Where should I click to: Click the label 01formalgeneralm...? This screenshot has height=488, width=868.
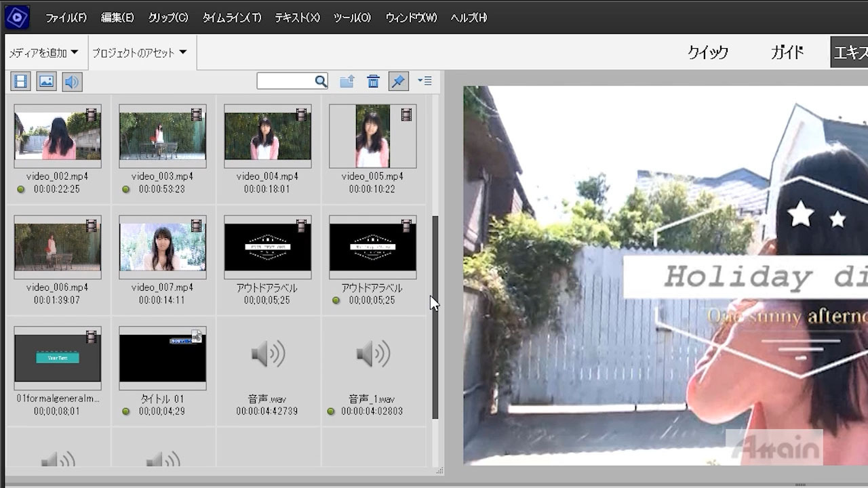tap(58, 399)
